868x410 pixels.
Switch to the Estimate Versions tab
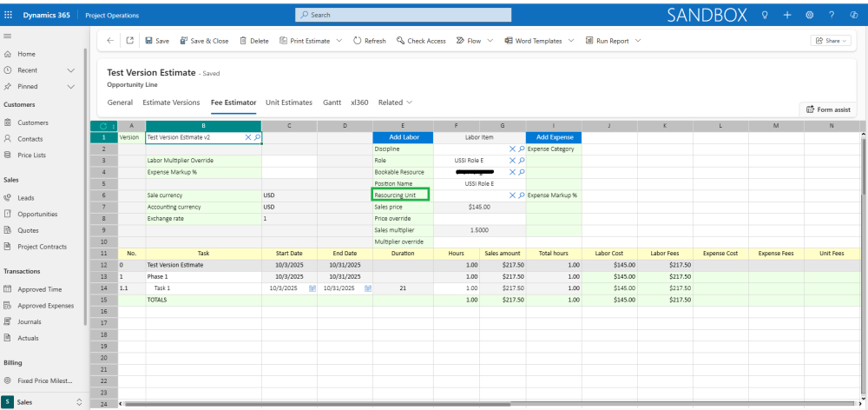coord(171,102)
